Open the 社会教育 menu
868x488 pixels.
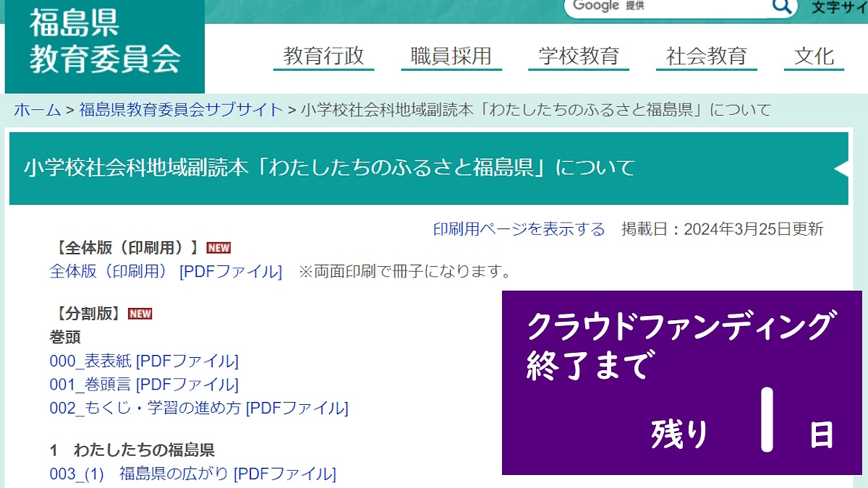click(x=705, y=53)
